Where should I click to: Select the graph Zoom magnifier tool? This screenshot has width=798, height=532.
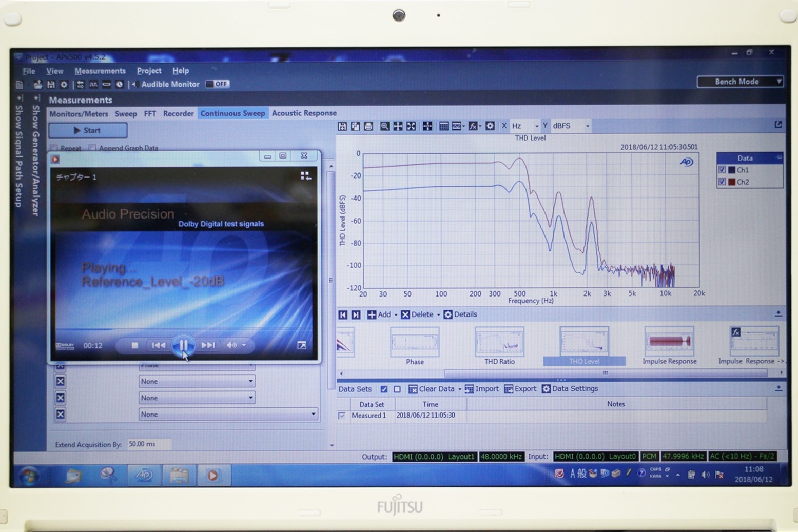[x=384, y=126]
